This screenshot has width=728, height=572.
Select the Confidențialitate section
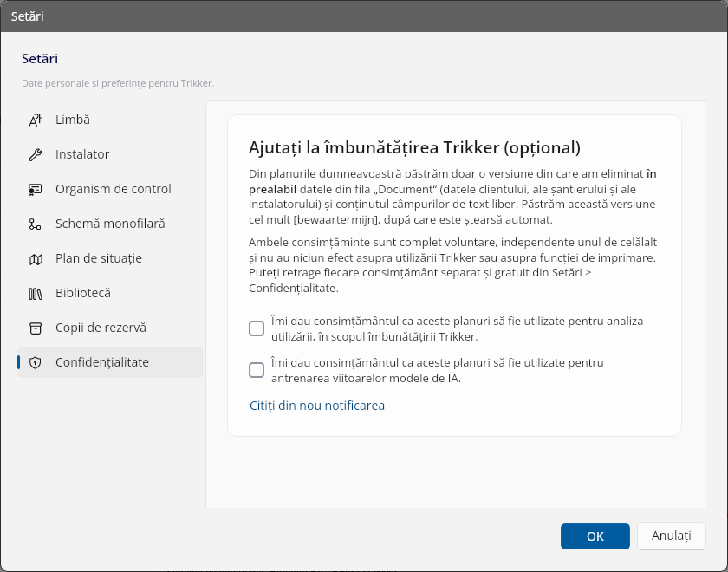point(110,362)
